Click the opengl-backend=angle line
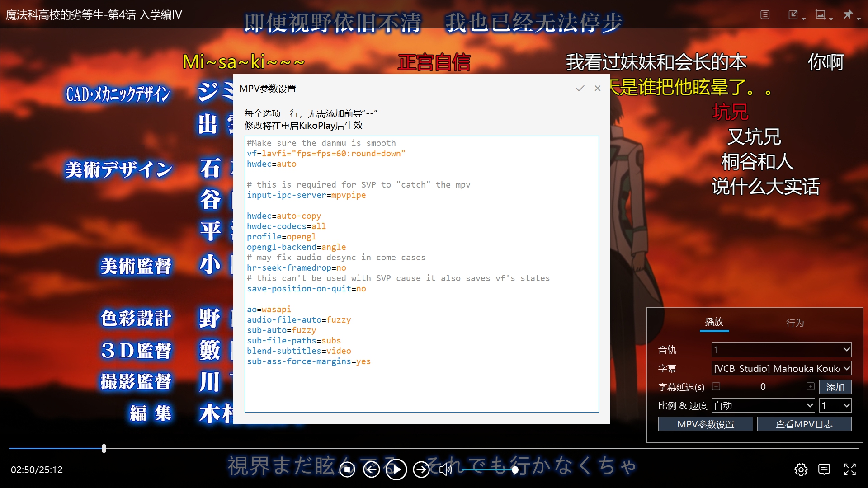 pyautogui.click(x=297, y=247)
